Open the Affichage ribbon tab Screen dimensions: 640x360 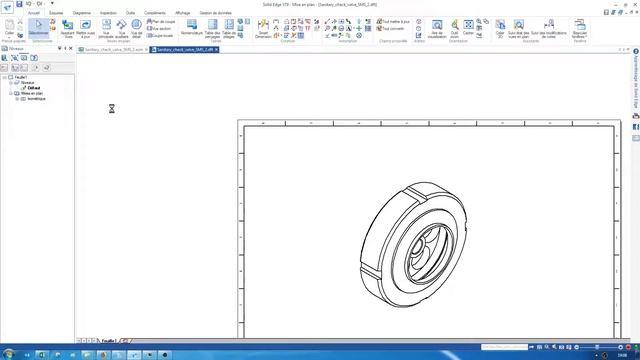click(182, 13)
